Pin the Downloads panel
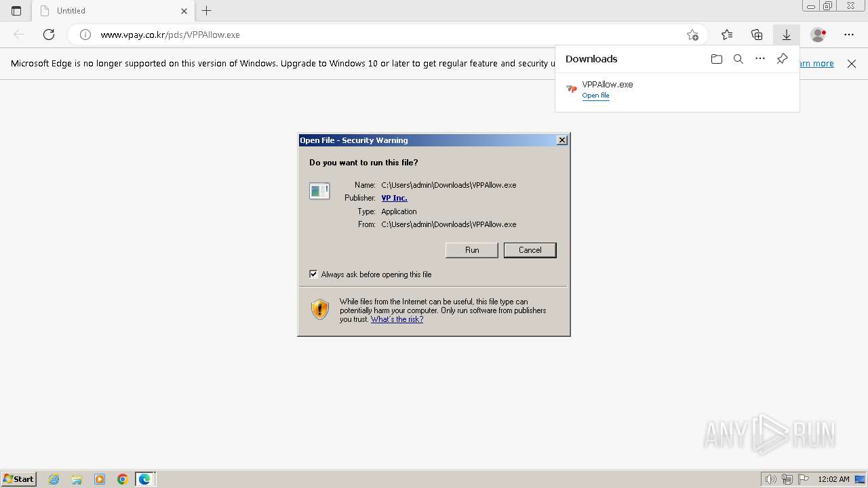The width and height of the screenshot is (868, 488). coord(782,59)
